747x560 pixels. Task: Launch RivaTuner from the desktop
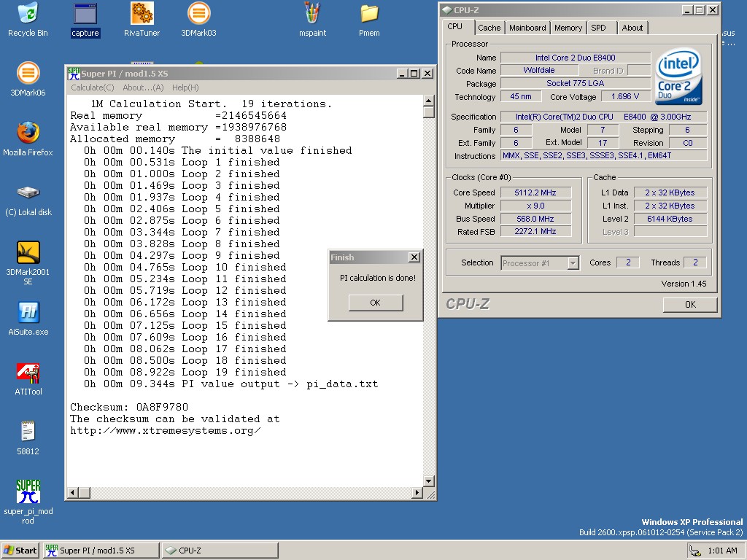click(142, 19)
